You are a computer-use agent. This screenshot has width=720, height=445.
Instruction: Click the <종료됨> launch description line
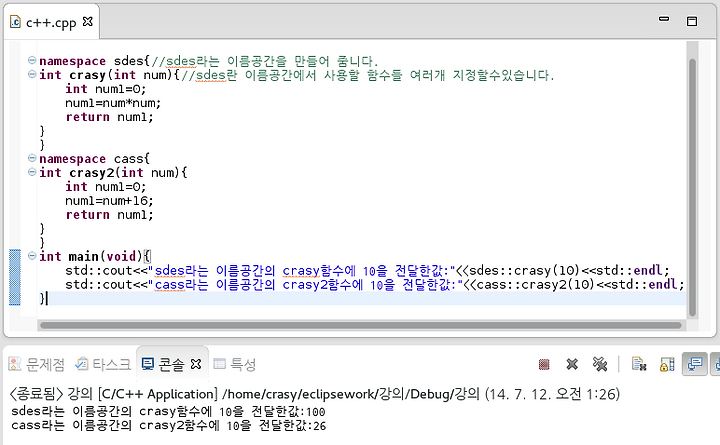coord(315,394)
